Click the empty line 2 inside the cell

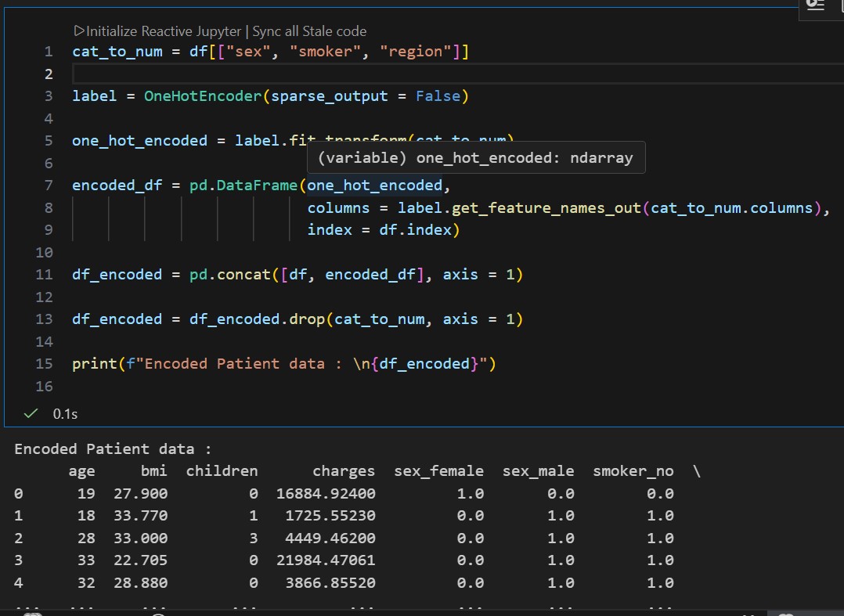pos(157,74)
